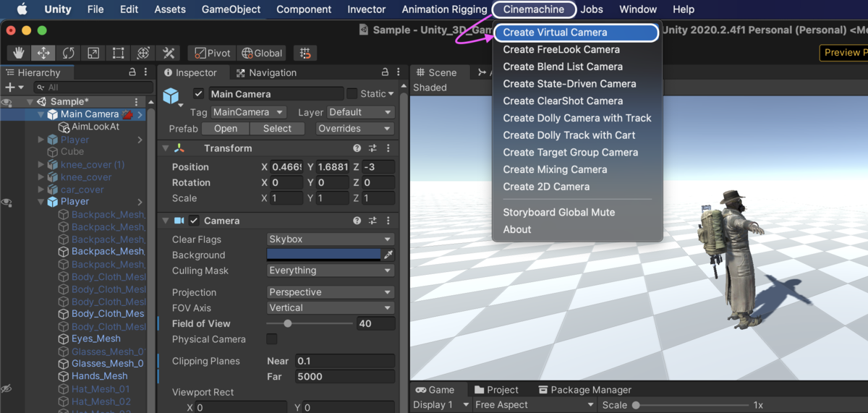This screenshot has width=868, height=413.
Task: Enable the Physical Camera checkbox
Action: click(272, 339)
